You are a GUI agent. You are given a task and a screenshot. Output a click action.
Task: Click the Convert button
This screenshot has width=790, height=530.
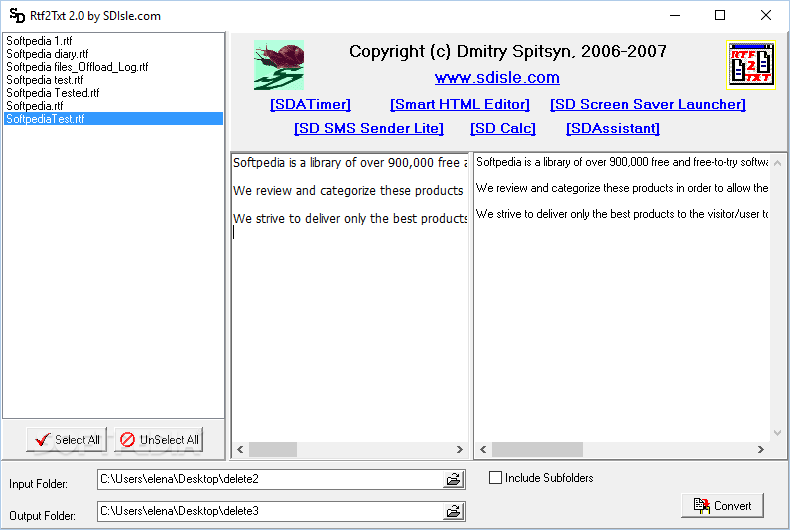(722, 505)
